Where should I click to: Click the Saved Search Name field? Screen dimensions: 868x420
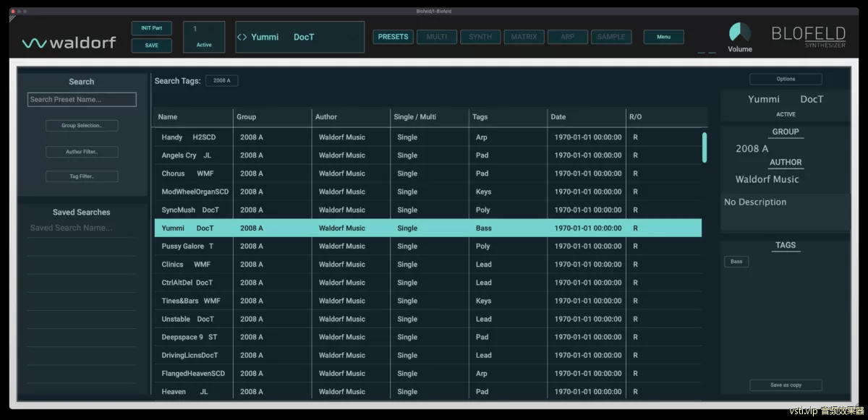[82, 228]
